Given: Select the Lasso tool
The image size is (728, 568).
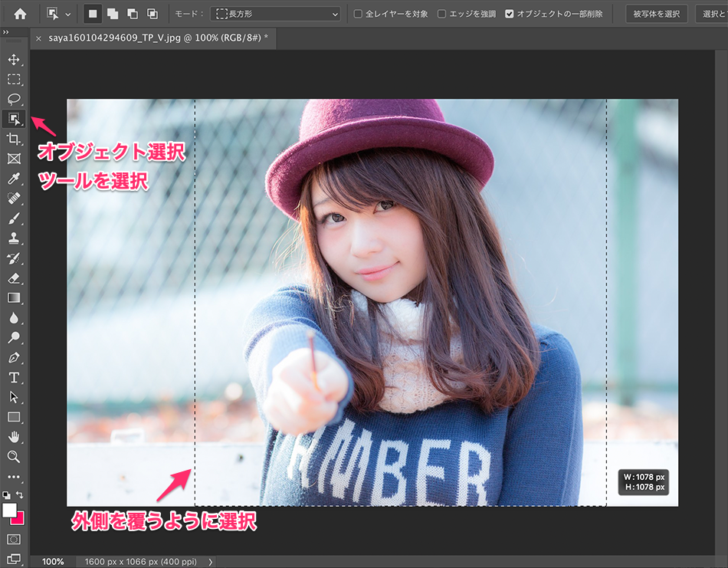Looking at the screenshot, I should pyautogui.click(x=14, y=99).
